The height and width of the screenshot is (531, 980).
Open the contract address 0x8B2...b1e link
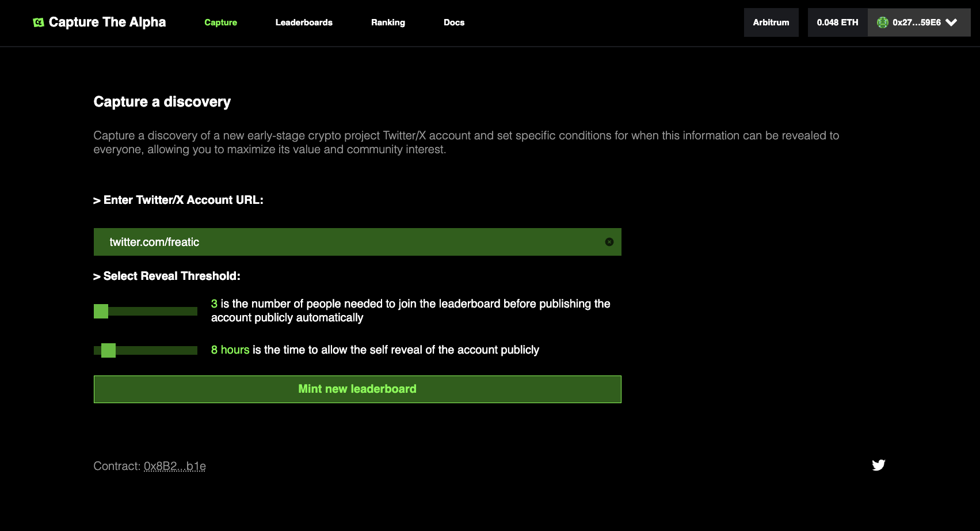tap(174, 466)
